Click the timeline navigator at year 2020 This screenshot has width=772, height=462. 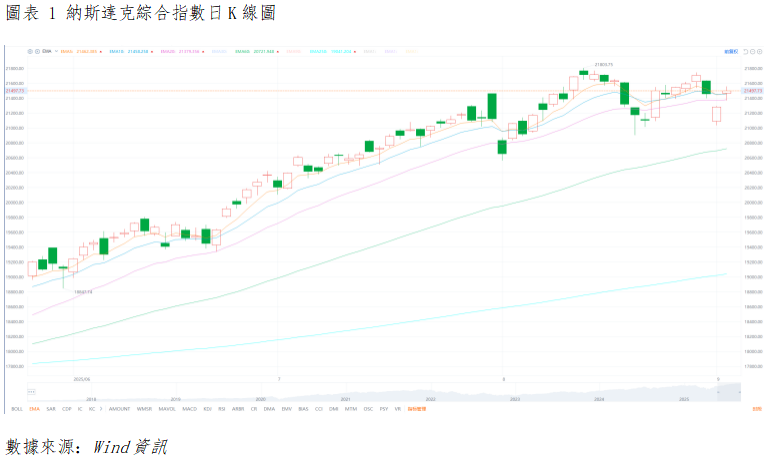click(260, 399)
